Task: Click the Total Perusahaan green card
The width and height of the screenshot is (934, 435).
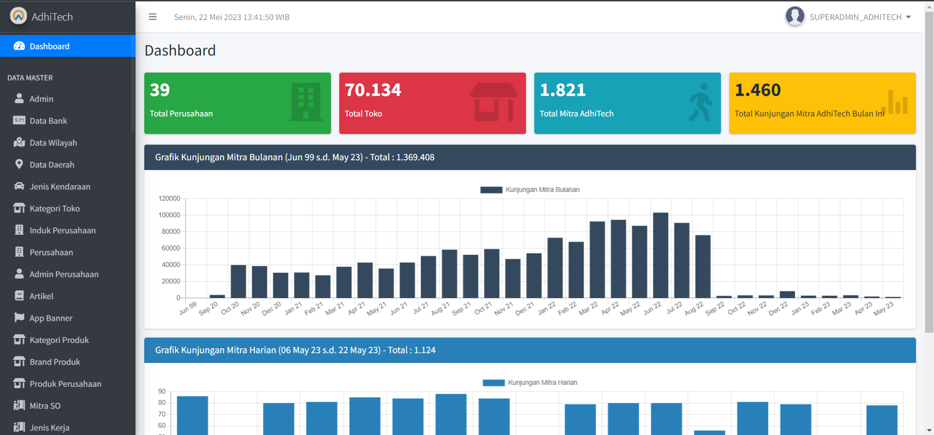Action: [237, 103]
